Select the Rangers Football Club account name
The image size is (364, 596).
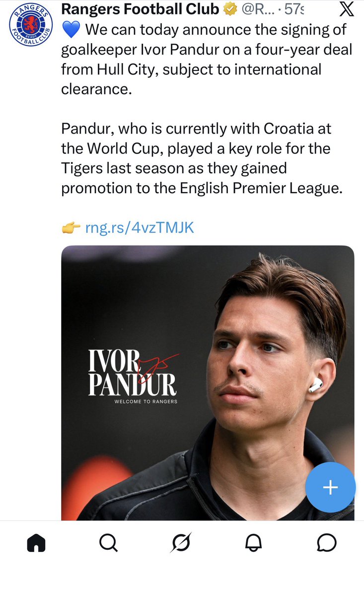coord(140,9)
